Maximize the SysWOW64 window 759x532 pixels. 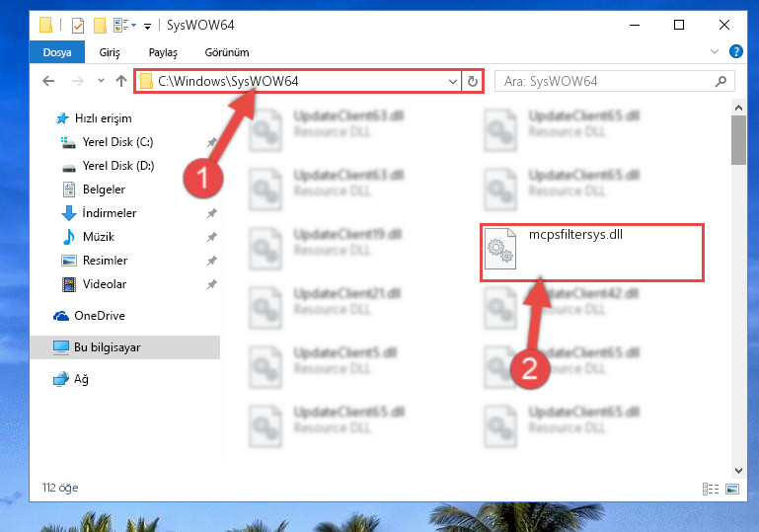click(x=679, y=25)
